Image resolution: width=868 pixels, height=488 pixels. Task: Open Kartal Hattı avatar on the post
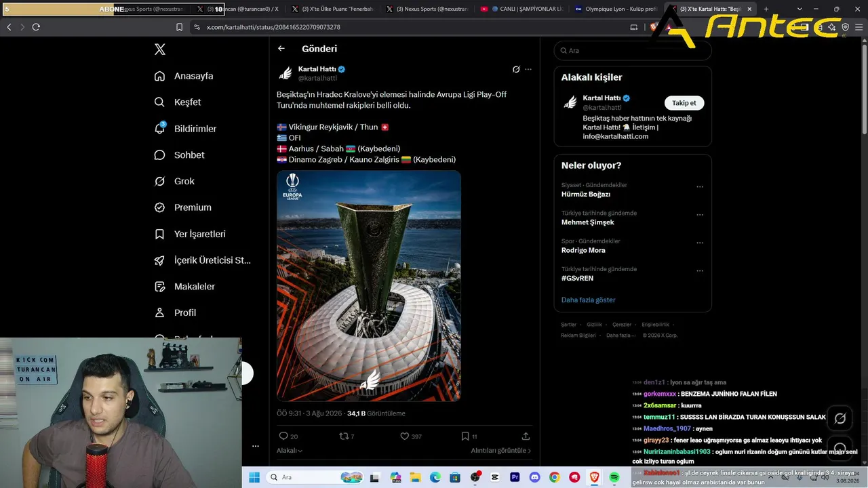tap(285, 73)
